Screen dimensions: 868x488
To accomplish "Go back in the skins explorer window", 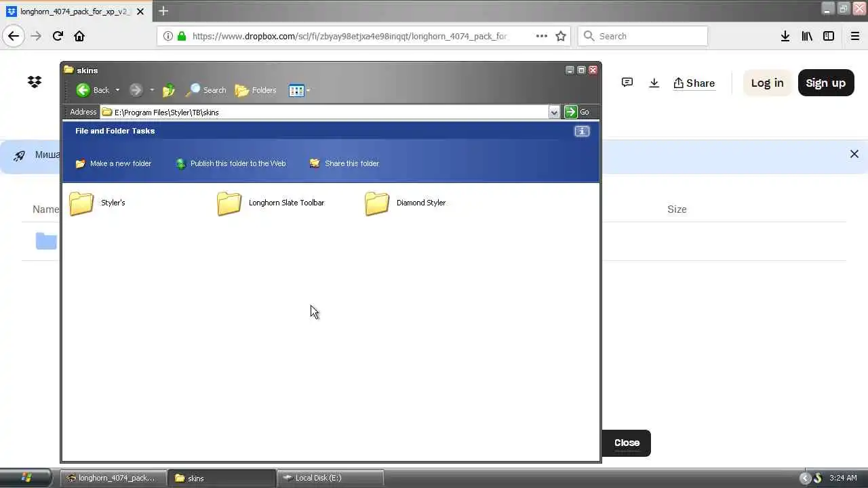I will coord(92,90).
